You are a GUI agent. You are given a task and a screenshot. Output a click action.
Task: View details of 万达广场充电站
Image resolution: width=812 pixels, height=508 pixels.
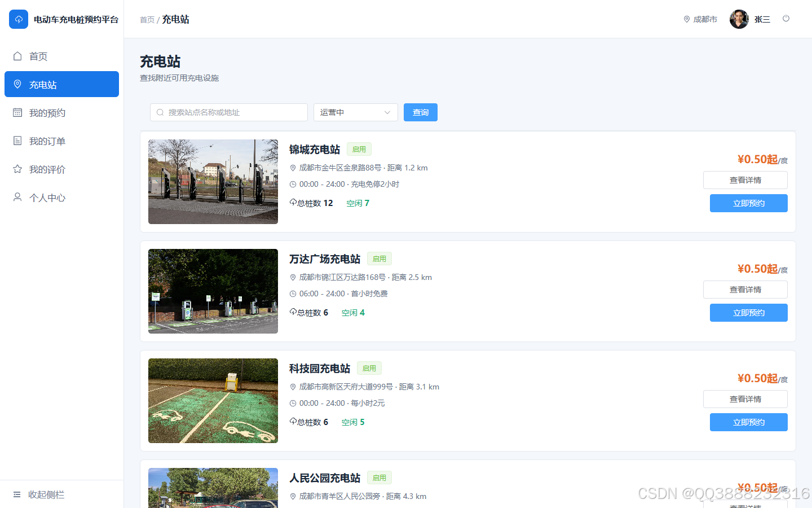pyautogui.click(x=745, y=290)
